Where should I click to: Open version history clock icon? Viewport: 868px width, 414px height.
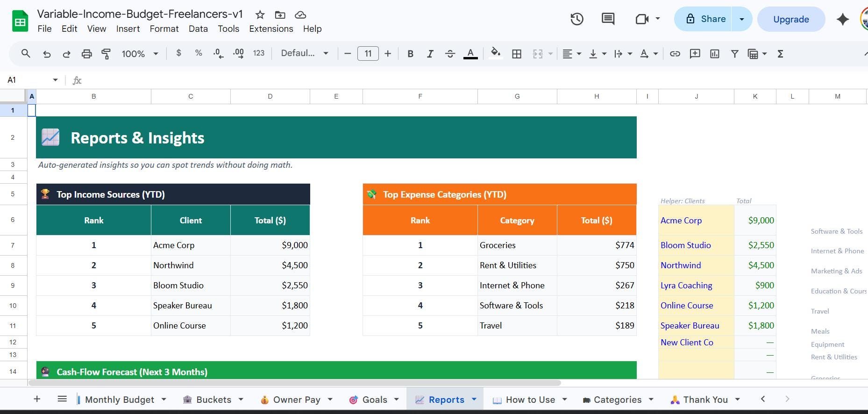coord(577,19)
